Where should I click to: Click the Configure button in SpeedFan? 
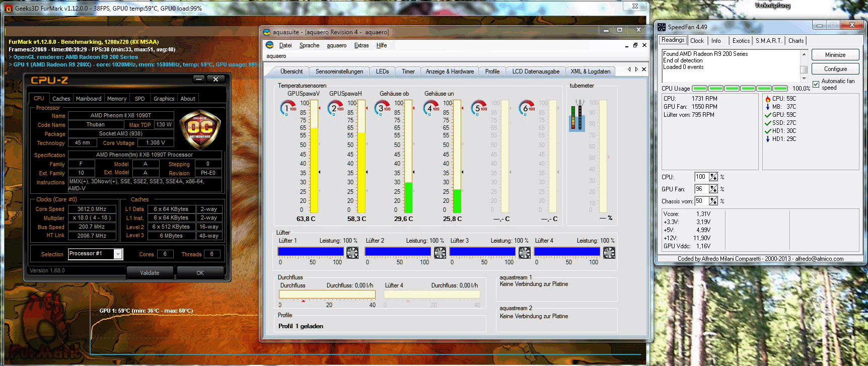[835, 69]
